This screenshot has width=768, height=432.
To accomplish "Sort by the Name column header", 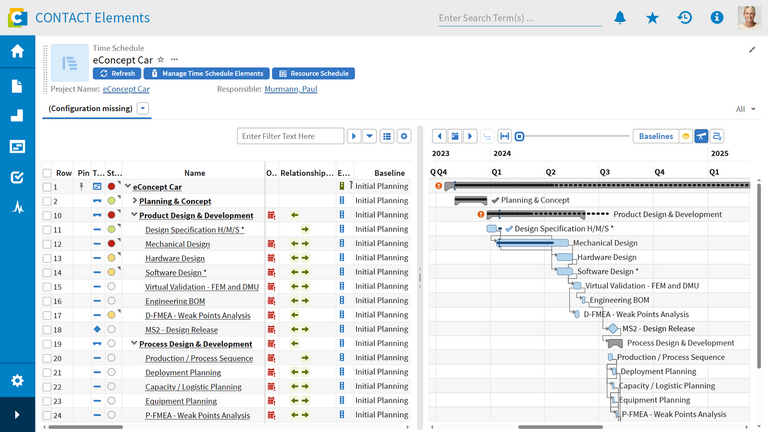I will (194, 173).
